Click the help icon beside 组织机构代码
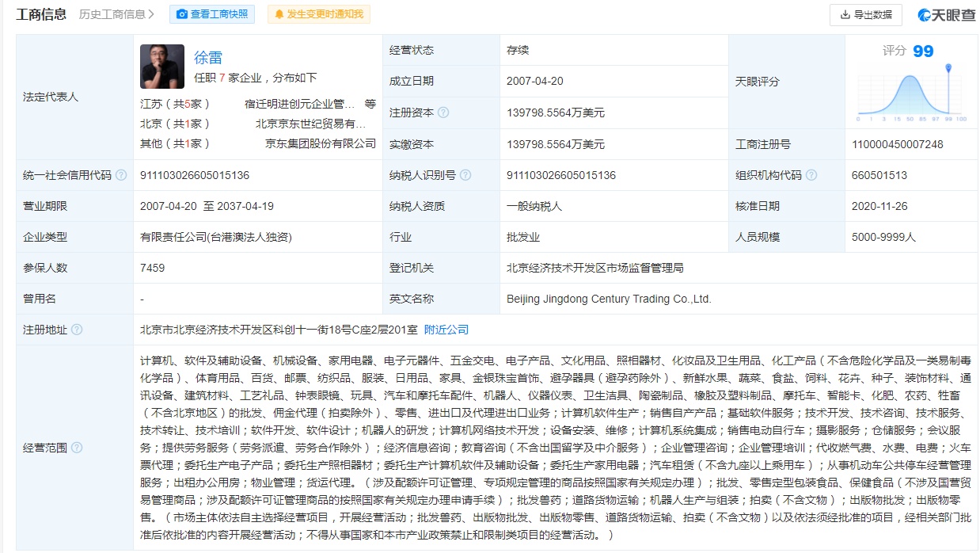980x553 pixels. 811,175
